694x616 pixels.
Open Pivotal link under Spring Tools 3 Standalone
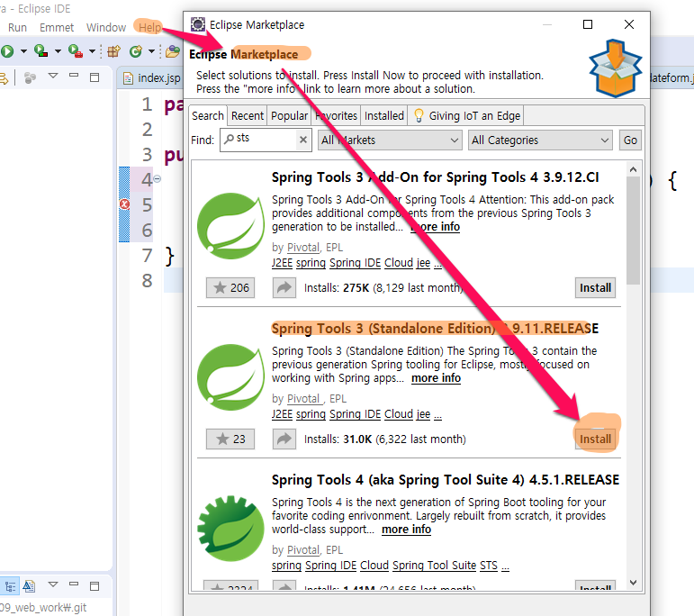(x=303, y=399)
